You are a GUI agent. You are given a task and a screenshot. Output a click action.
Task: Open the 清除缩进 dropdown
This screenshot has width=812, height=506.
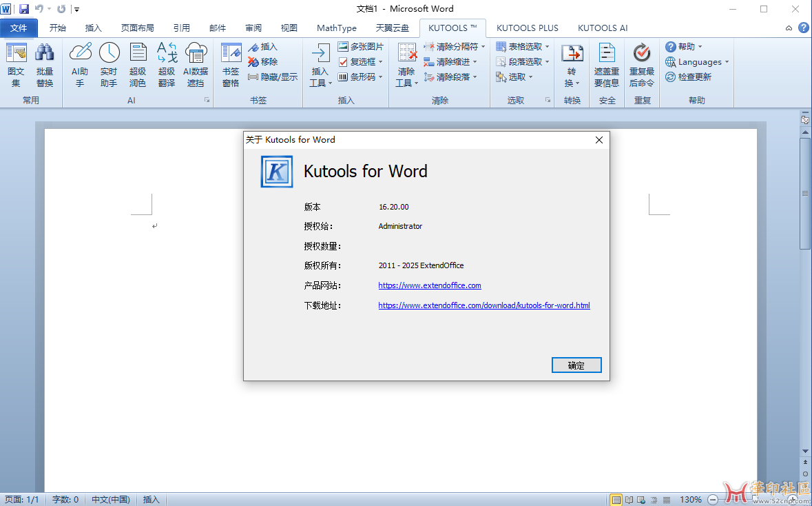pyautogui.click(x=450, y=61)
